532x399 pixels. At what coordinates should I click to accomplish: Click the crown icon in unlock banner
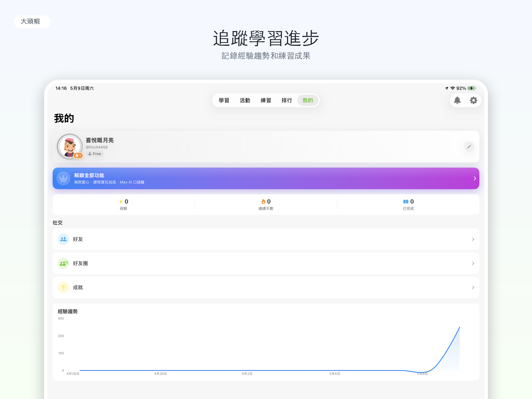(63, 178)
